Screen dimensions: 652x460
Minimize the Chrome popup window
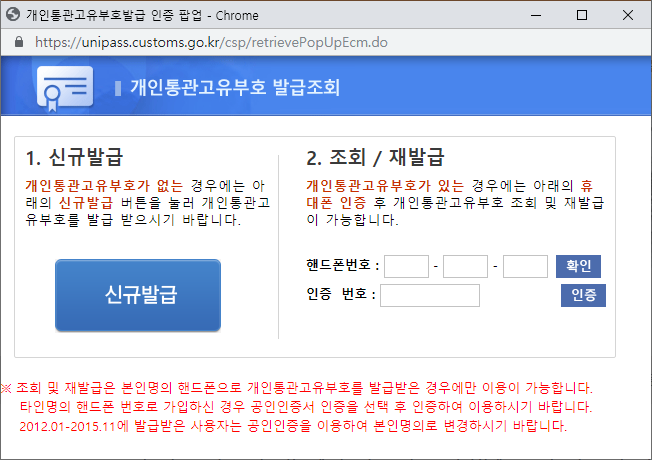pos(536,15)
